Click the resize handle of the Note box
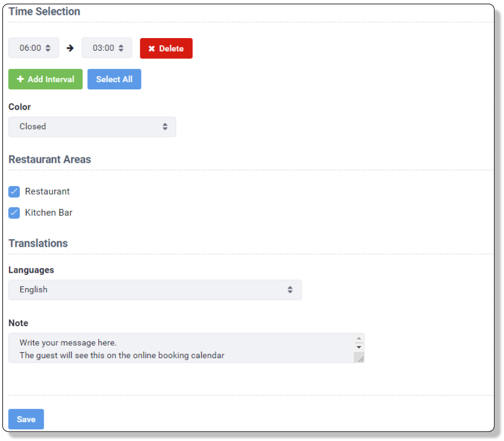 [360, 358]
